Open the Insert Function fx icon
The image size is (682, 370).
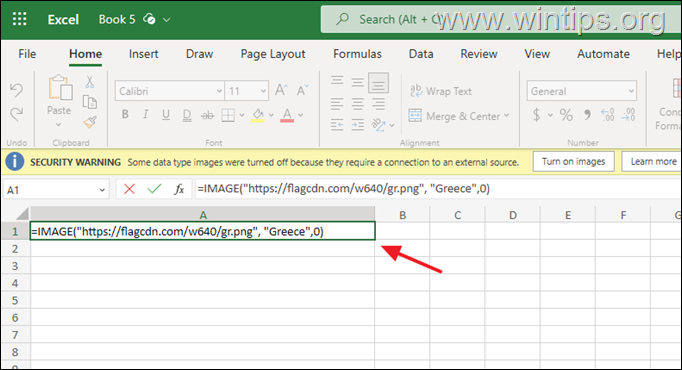179,189
